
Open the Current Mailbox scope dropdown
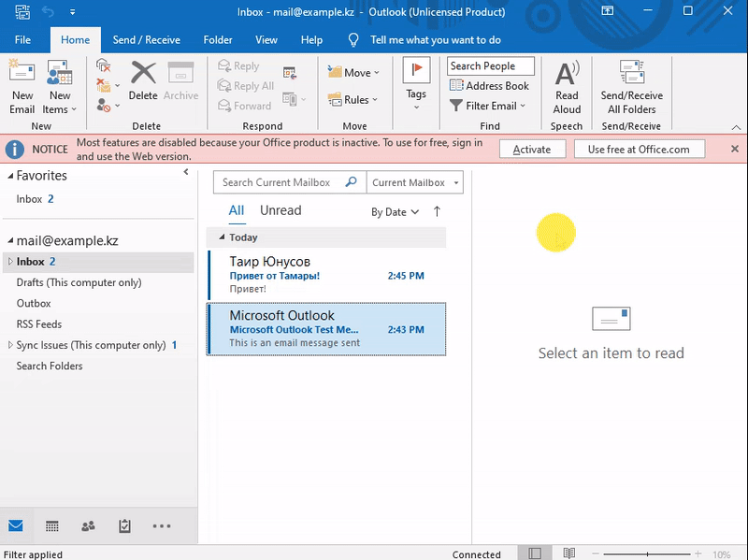coord(415,182)
